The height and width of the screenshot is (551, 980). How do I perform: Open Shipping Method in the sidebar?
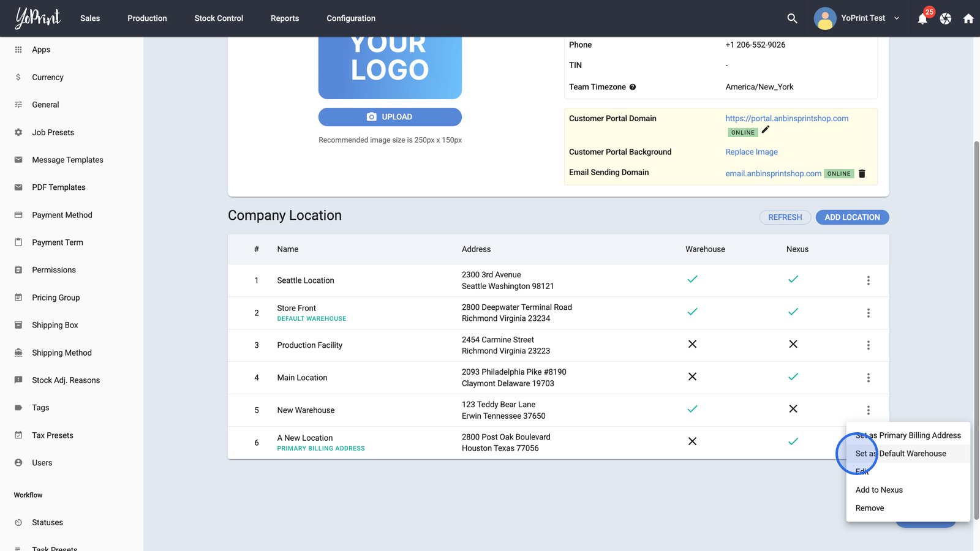(x=62, y=353)
